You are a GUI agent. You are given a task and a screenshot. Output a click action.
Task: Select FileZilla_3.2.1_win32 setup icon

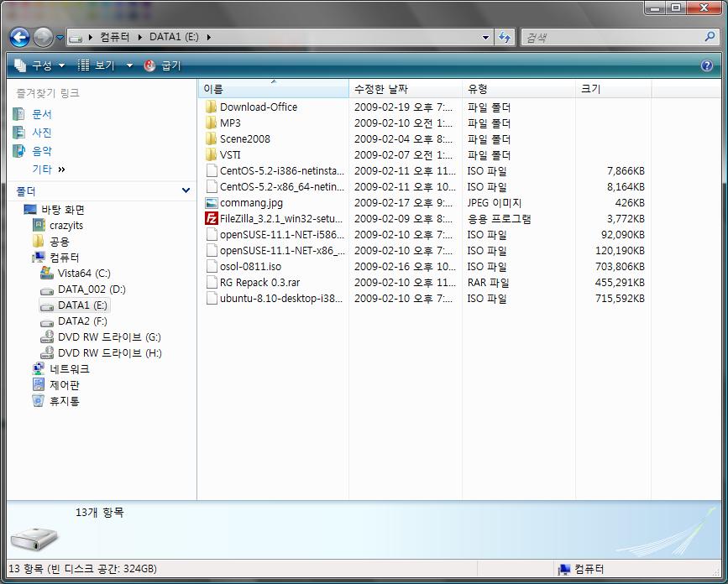click(212, 218)
